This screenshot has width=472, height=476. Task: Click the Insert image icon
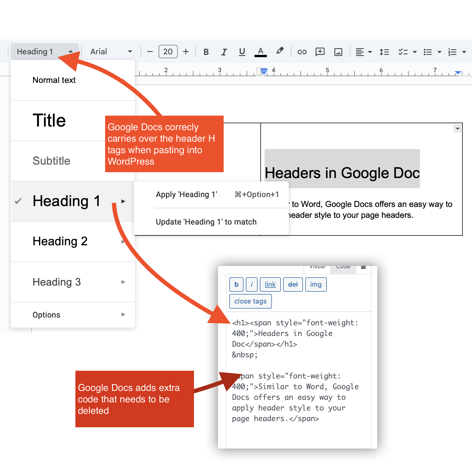[x=338, y=52]
